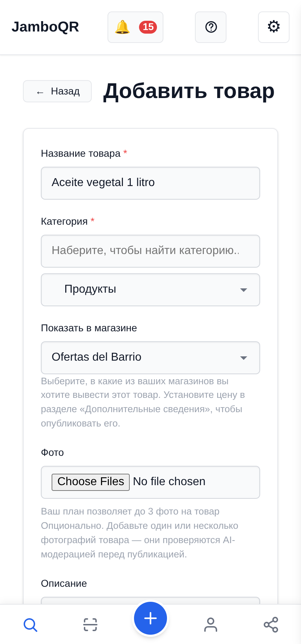Open the QR scan icon in bottom bar
301x644 pixels.
90,625
